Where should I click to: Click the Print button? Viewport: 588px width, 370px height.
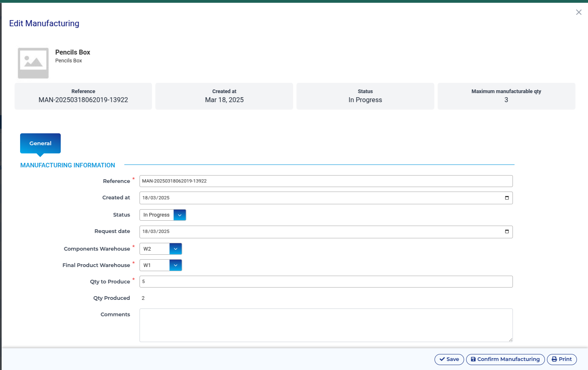pyautogui.click(x=562, y=359)
